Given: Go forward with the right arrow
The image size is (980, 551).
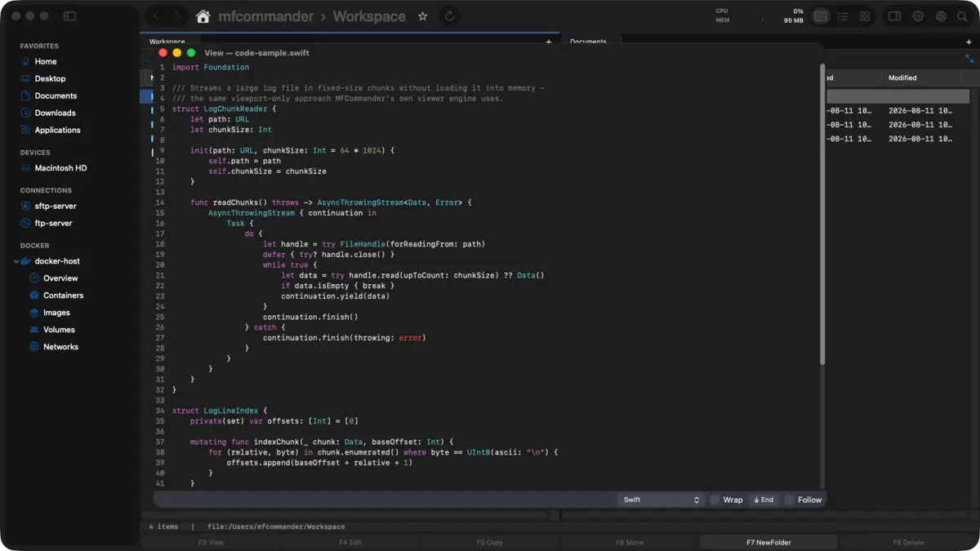Looking at the screenshot, I should (177, 16).
